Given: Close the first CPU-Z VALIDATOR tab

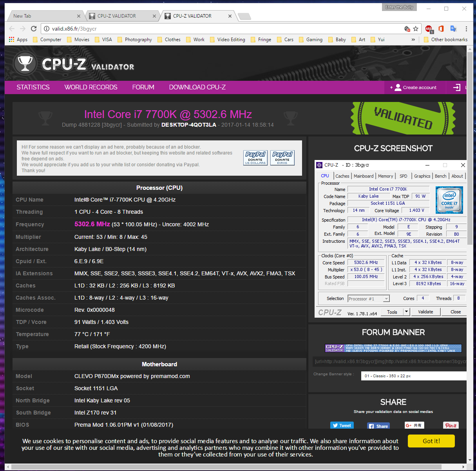Looking at the screenshot, I should coord(154,16).
